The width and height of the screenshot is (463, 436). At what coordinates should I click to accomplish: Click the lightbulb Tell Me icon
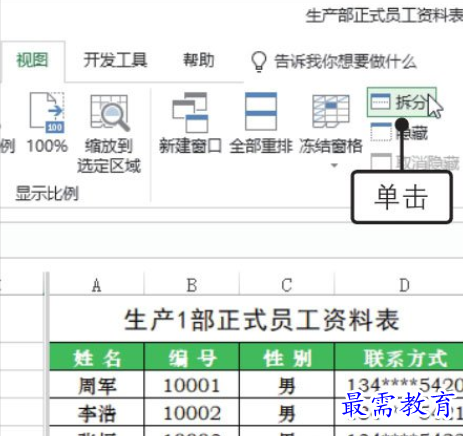(259, 62)
